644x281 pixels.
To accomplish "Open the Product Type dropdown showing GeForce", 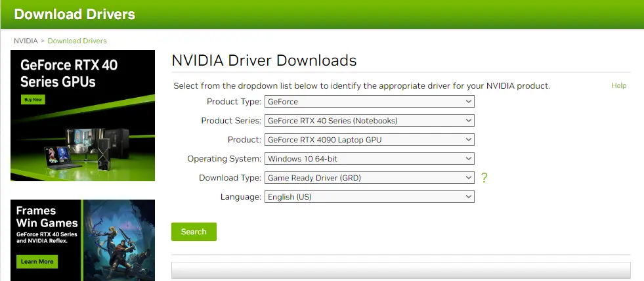I will coord(369,102).
